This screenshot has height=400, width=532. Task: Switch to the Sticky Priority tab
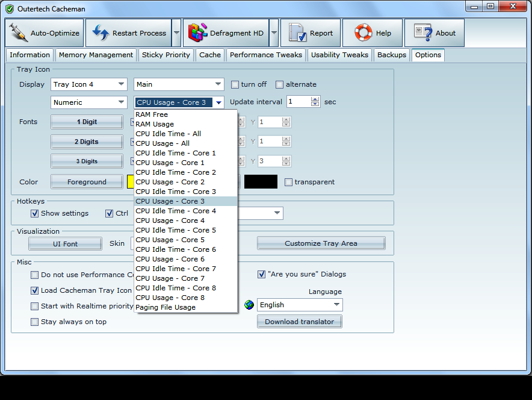166,55
